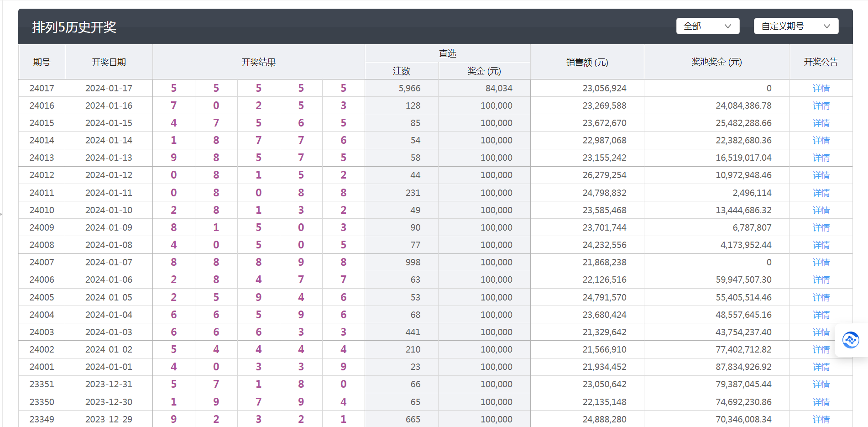Click the 期号 column header

42,62
